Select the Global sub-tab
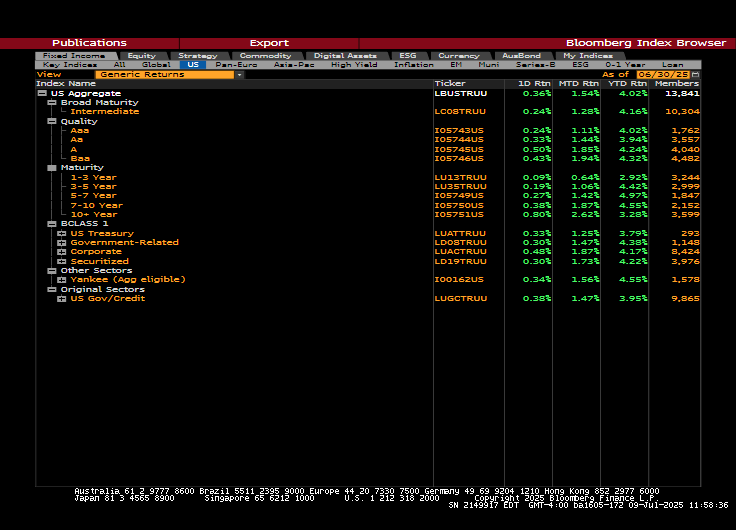 (156, 65)
